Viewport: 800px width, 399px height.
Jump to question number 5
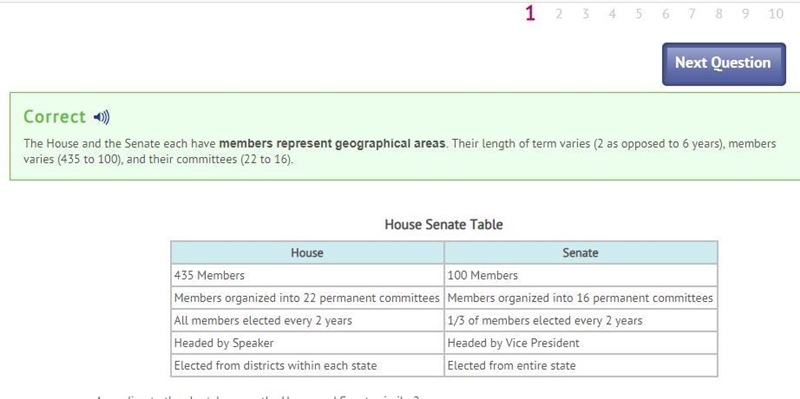click(639, 14)
